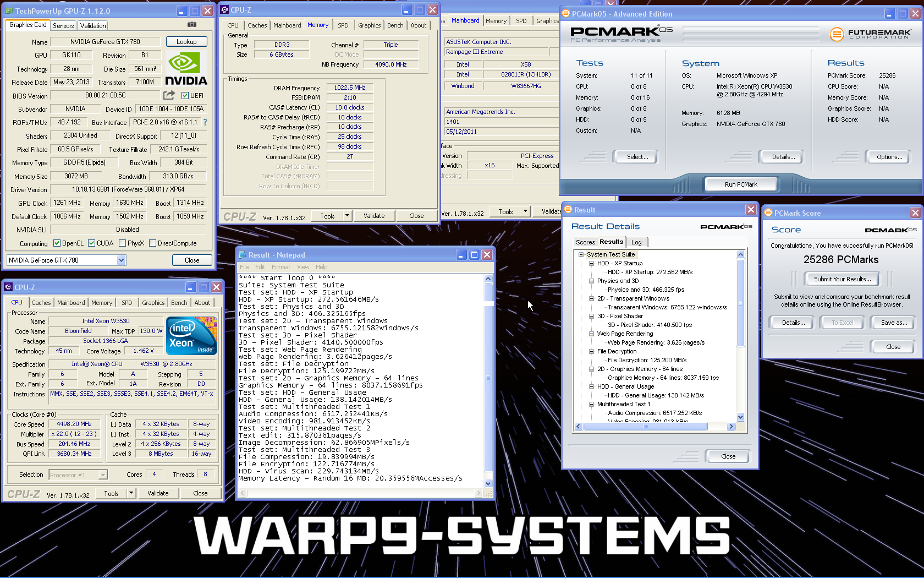Click the Result Notepad title bar icon
The width and height of the screenshot is (924, 578).
(x=242, y=255)
